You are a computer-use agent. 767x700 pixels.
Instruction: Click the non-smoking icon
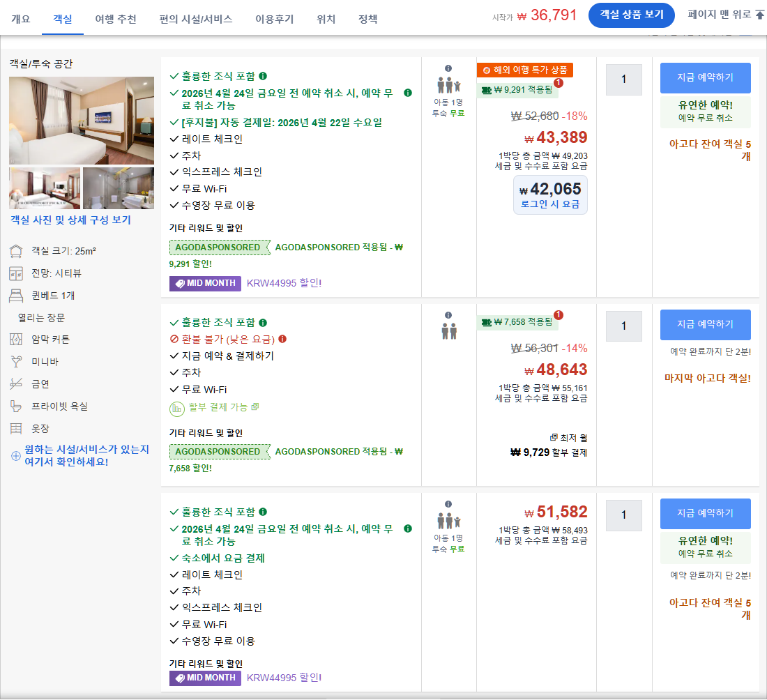16,384
